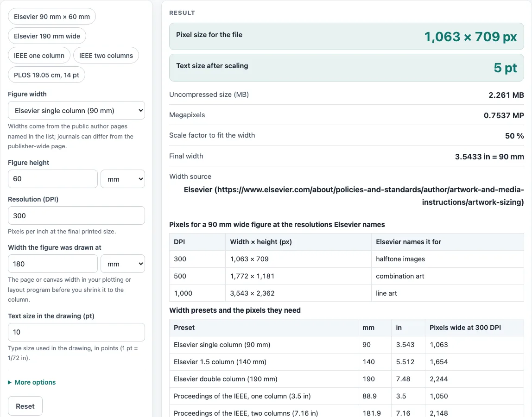This screenshot has width=532, height=417.
Task: Select the PLOS 19.05 cm, 14 pt preset
Action: pyautogui.click(x=46, y=75)
